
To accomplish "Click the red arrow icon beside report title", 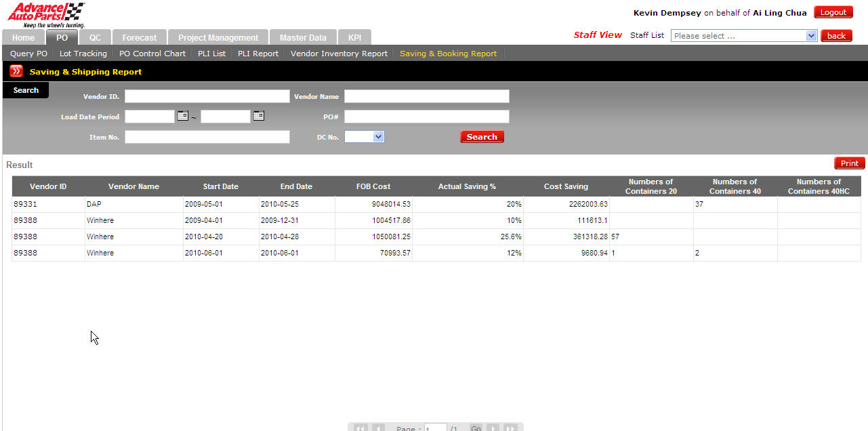I will pos(16,71).
